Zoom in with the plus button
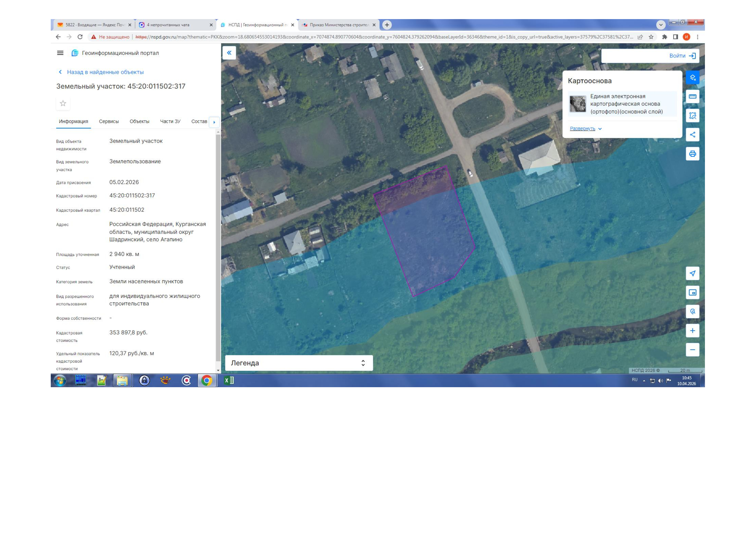 692,331
